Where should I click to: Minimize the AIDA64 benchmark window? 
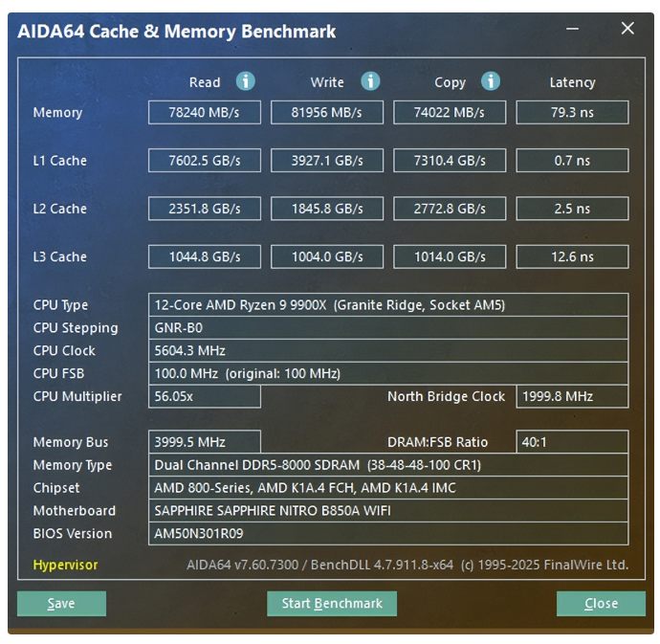(x=573, y=30)
